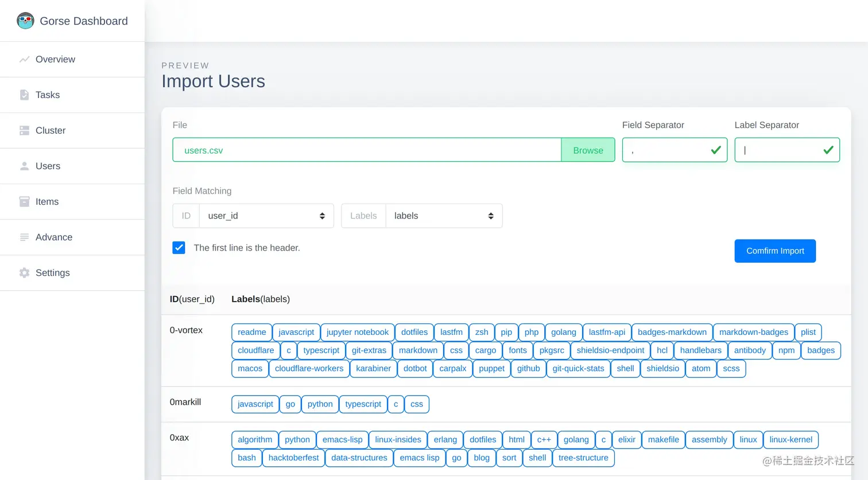The image size is (868, 480).
Task: Go to the Settings menu item
Action: [x=53, y=272]
